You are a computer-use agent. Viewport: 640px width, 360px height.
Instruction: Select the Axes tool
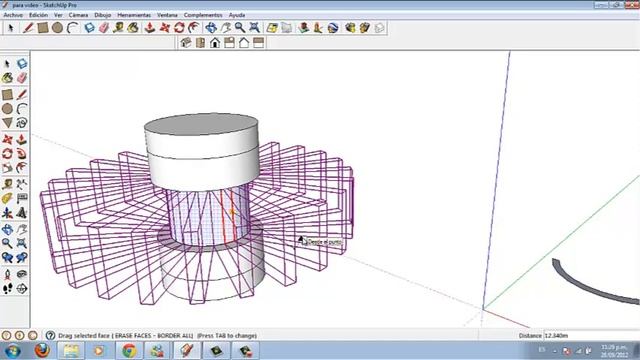pyautogui.click(x=7, y=213)
